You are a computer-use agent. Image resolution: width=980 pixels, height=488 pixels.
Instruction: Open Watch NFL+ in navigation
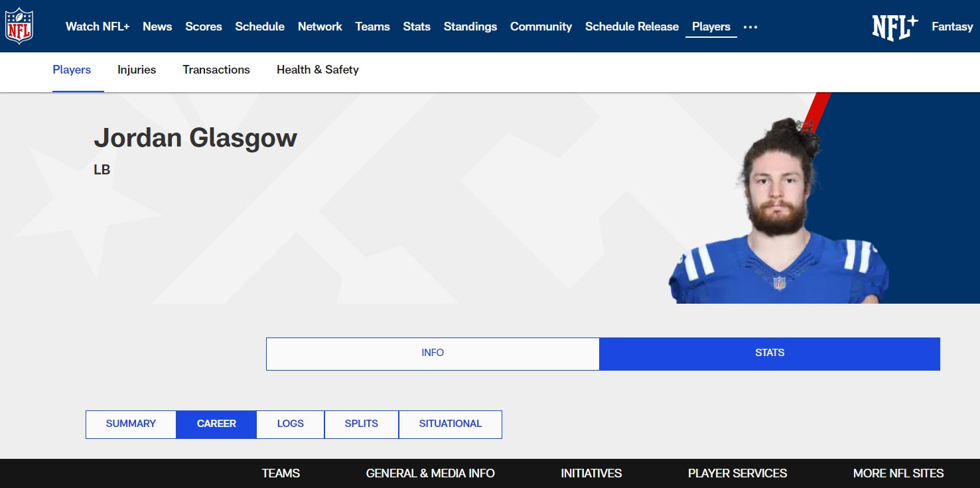(x=98, y=27)
